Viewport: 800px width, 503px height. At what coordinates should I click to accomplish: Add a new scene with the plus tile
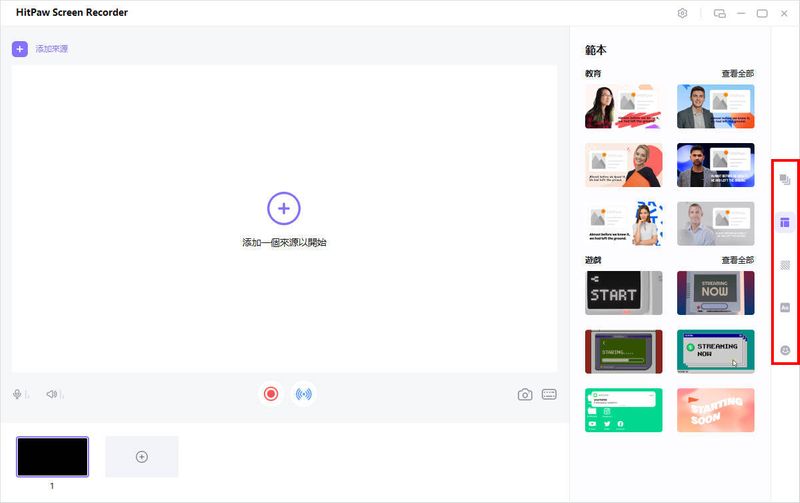[x=142, y=457]
